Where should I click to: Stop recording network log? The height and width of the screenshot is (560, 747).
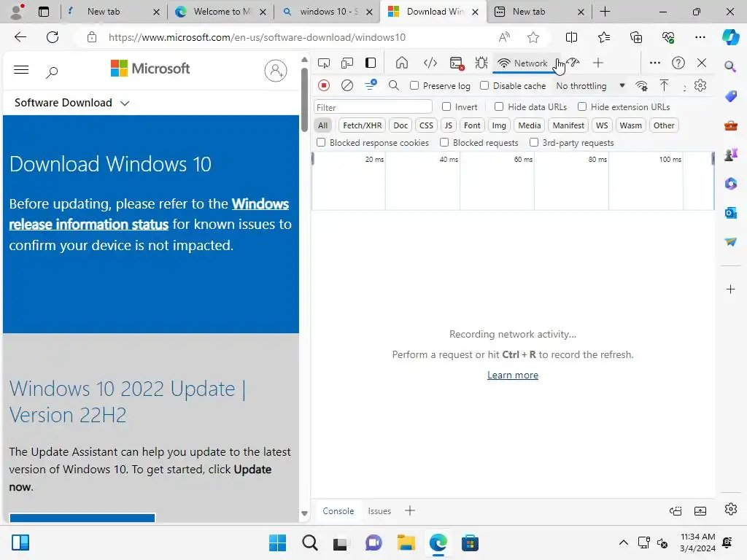click(324, 86)
